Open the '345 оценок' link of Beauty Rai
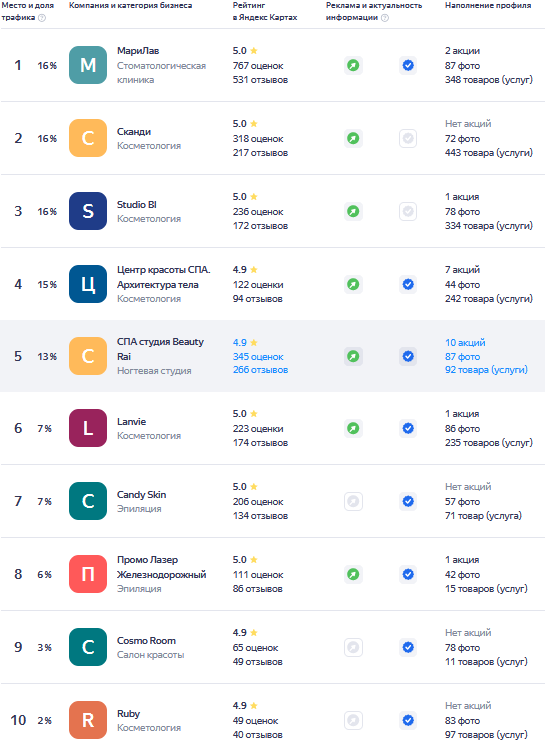Image resolution: width=545 pixels, height=750 pixels. [x=258, y=356]
